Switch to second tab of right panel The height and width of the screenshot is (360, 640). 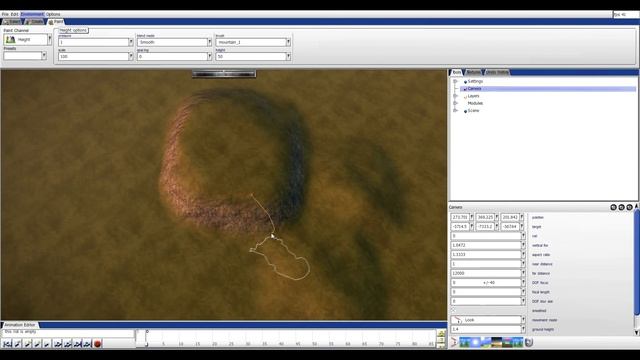point(473,72)
